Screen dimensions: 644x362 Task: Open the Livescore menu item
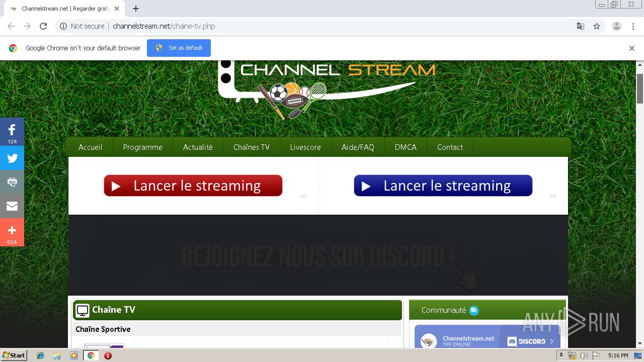click(305, 147)
